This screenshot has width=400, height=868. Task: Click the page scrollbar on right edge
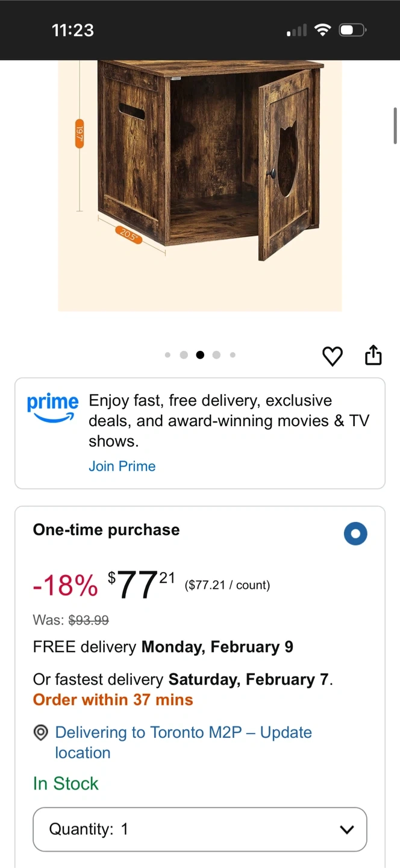(395, 125)
